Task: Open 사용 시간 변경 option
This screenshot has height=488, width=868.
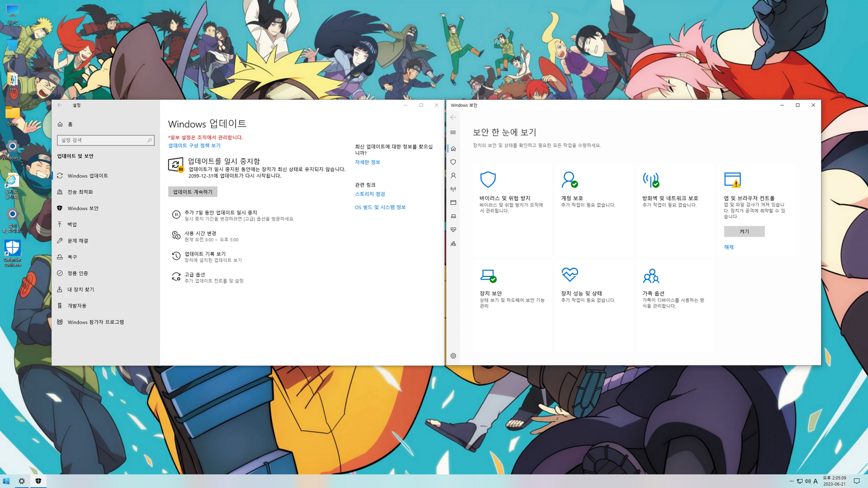Action: 205,236
